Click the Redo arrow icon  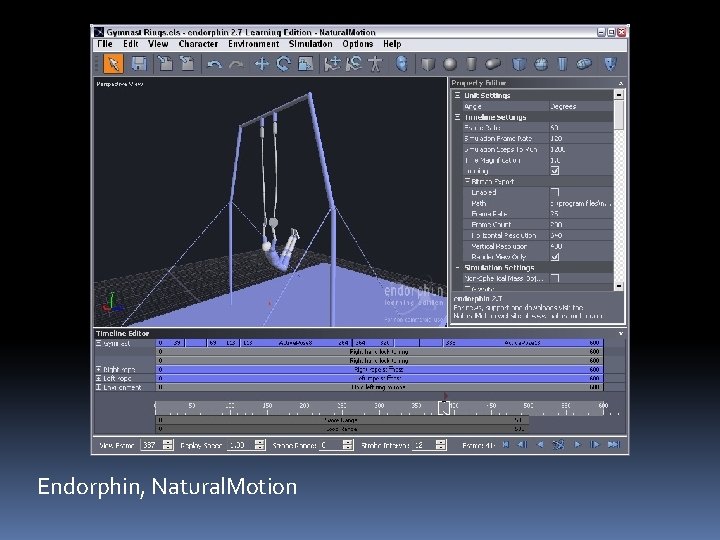[236, 63]
